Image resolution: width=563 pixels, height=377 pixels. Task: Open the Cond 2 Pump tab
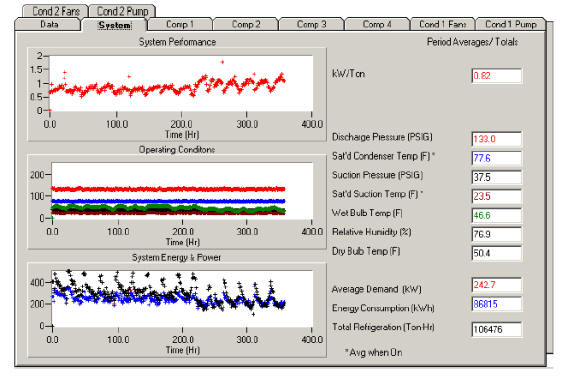[122, 11]
